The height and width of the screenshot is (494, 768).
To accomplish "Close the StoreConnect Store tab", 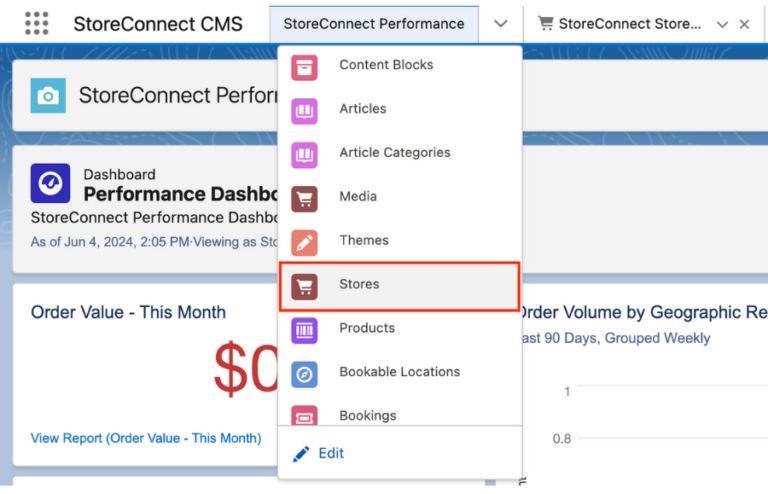I will point(744,24).
